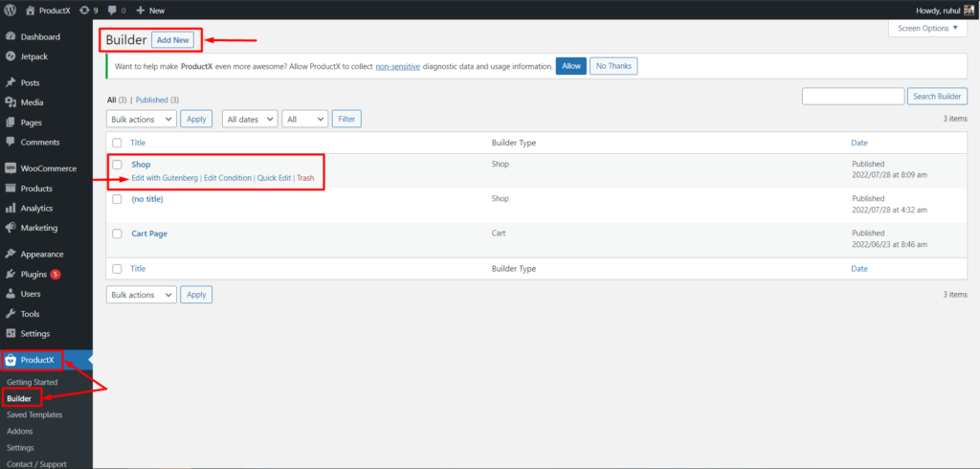Click the Allow button in the notice

(571, 66)
